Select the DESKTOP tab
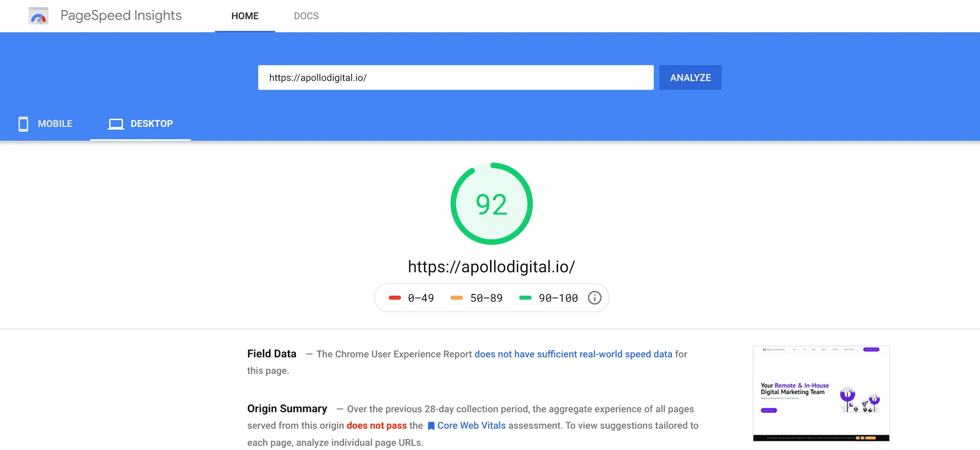 [140, 124]
